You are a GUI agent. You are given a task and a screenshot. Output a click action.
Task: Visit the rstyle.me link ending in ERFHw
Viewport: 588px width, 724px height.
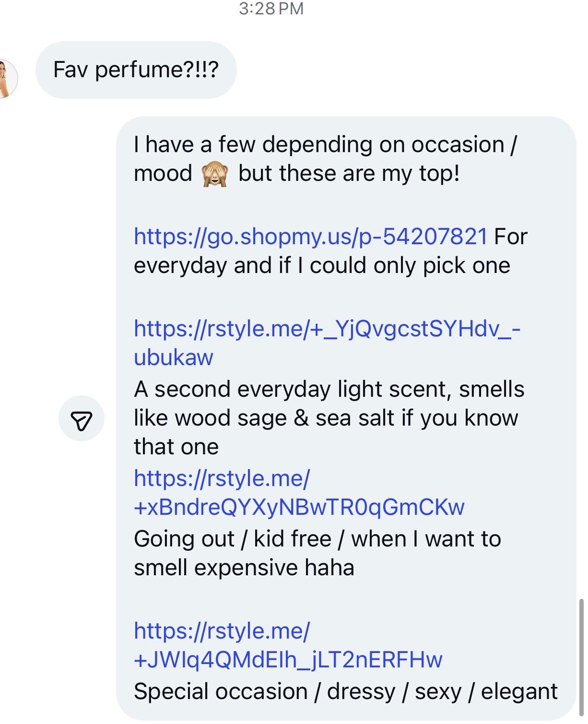[x=288, y=660]
